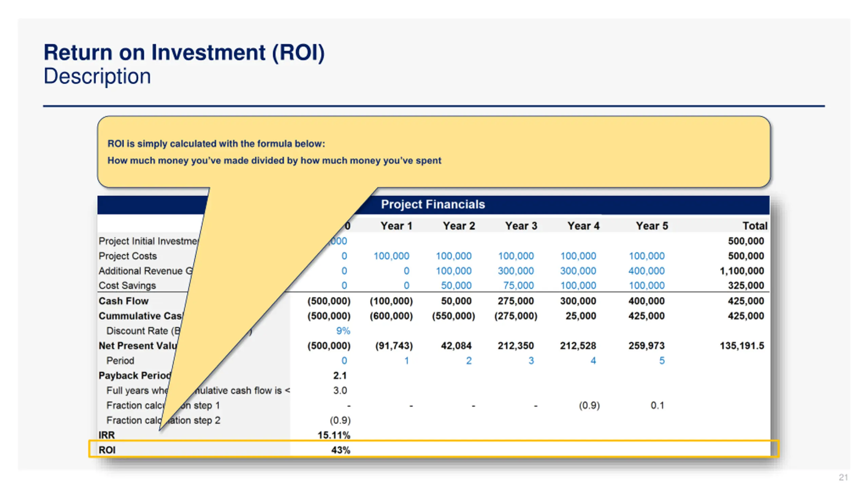Click the 'Project Costs' row label
Image resolution: width=868 pixels, height=488 pixels.
coord(127,256)
